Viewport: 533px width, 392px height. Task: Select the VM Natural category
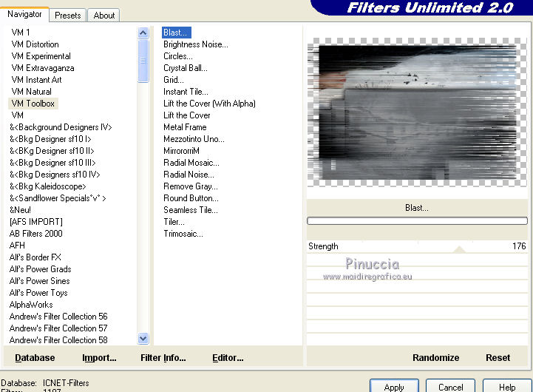point(31,92)
